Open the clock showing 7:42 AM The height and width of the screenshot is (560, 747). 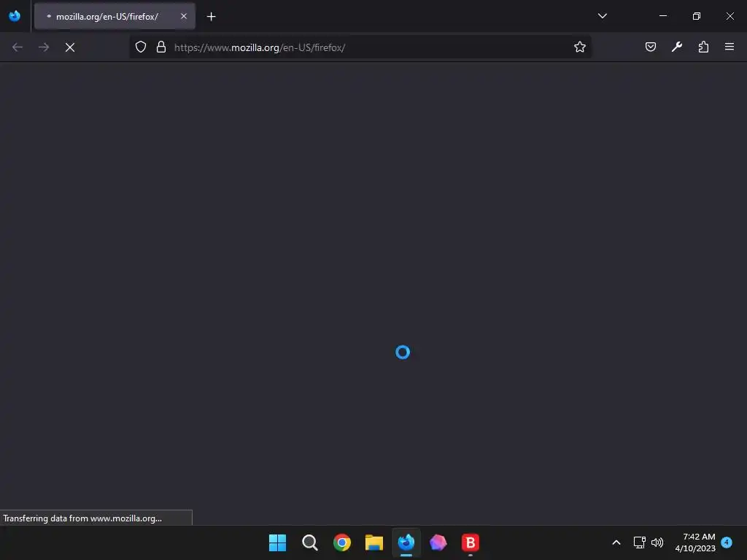click(x=695, y=542)
